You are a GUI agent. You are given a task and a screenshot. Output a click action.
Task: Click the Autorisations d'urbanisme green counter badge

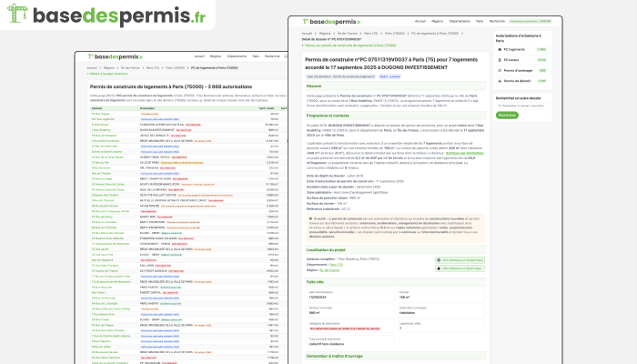tap(531, 21)
